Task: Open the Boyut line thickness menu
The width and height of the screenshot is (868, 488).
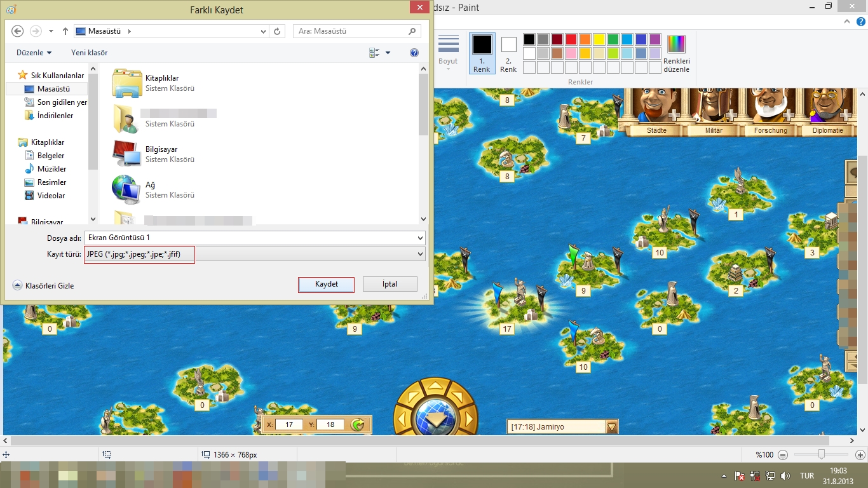Action: pos(448,53)
